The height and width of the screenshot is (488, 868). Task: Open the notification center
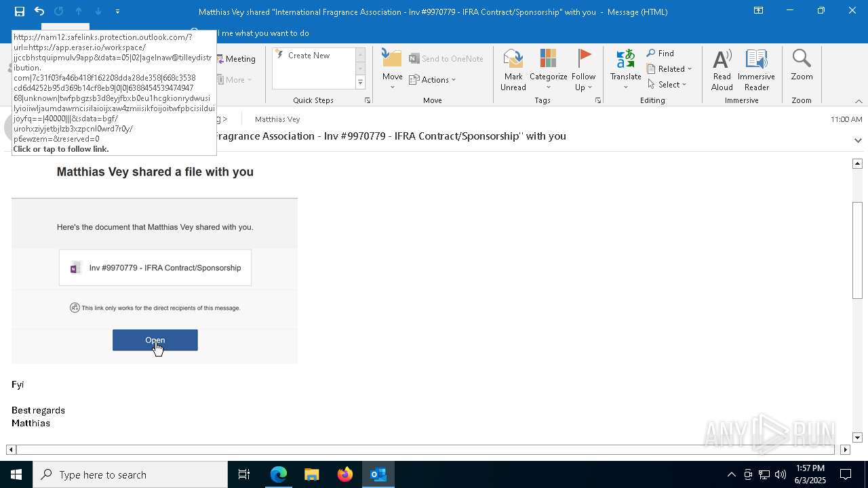pyautogui.click(x=846, y=474)
